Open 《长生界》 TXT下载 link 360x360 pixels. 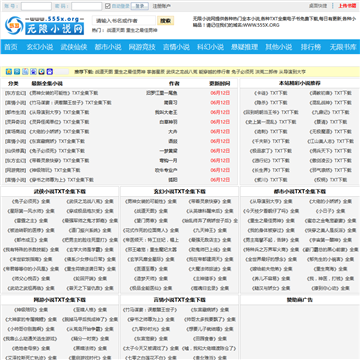point(270,170)
